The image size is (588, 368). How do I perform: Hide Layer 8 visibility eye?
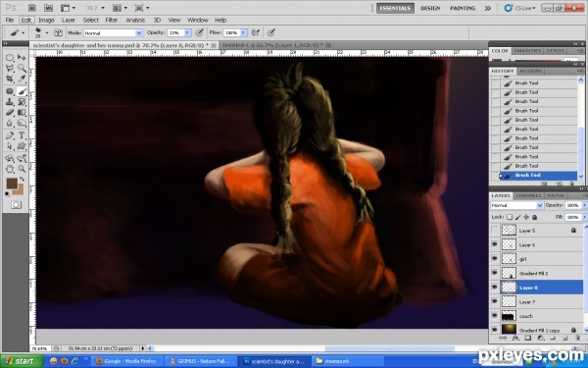tap(495, 288)
